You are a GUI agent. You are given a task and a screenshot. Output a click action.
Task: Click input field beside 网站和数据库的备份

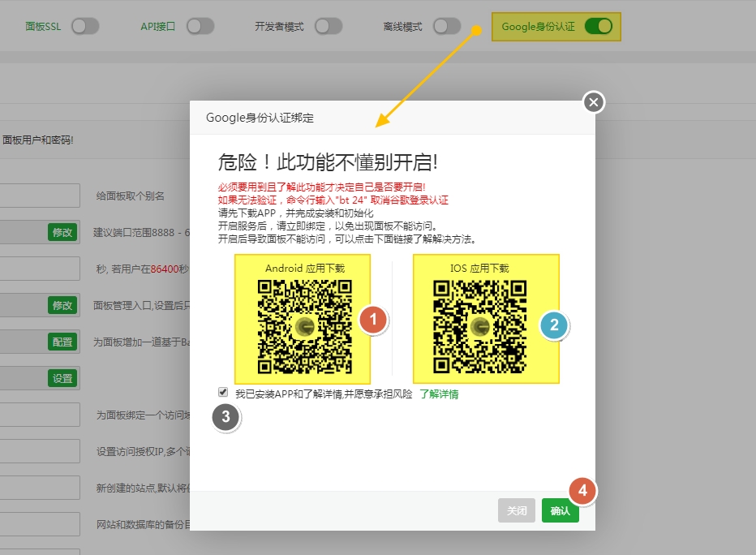coord(40,524)
